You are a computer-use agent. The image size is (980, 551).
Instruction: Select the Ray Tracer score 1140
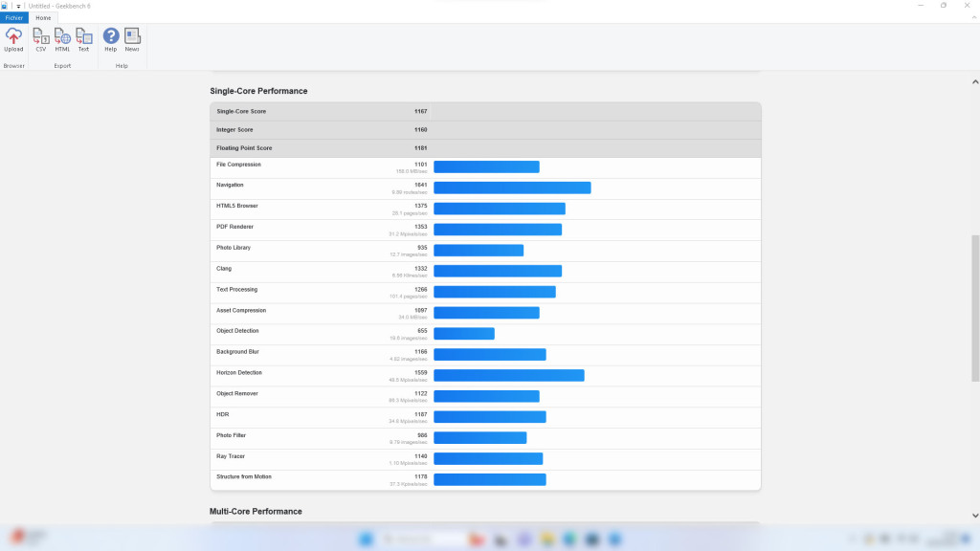(421, 456)
